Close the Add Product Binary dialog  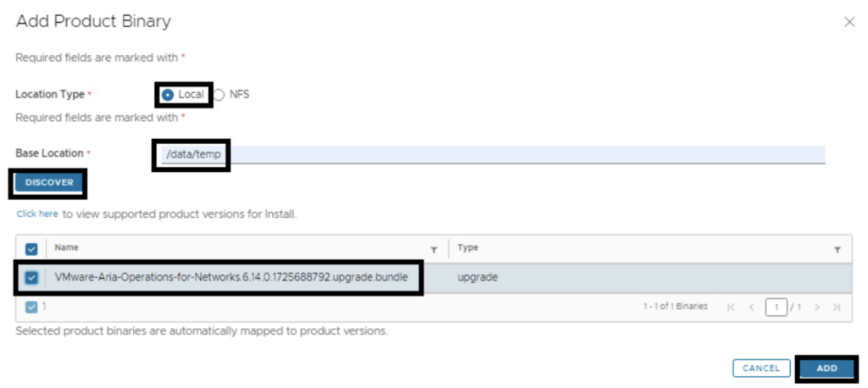pos(849,22)
